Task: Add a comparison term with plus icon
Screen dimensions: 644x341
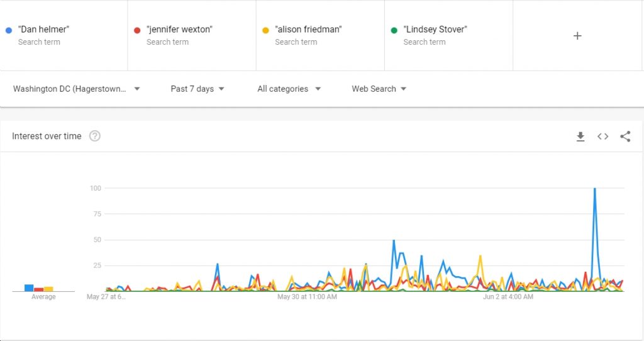Action: pyautogui.click(x=577, y=36)
